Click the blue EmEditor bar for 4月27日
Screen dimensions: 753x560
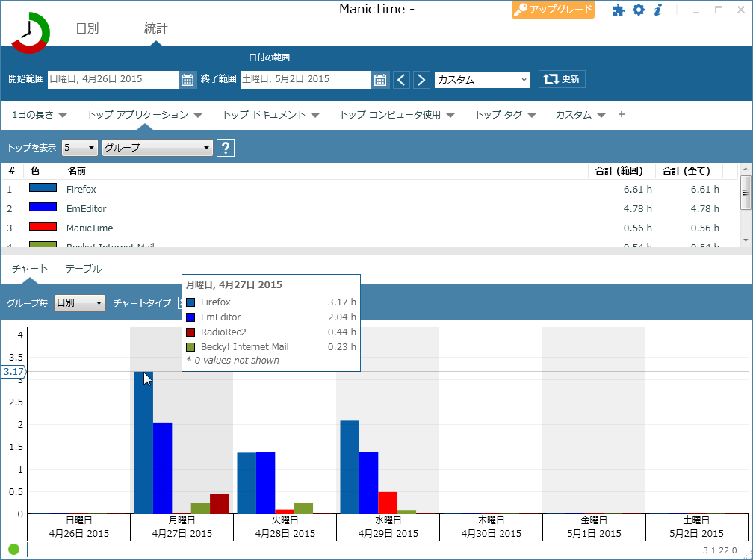pos(162,468)
